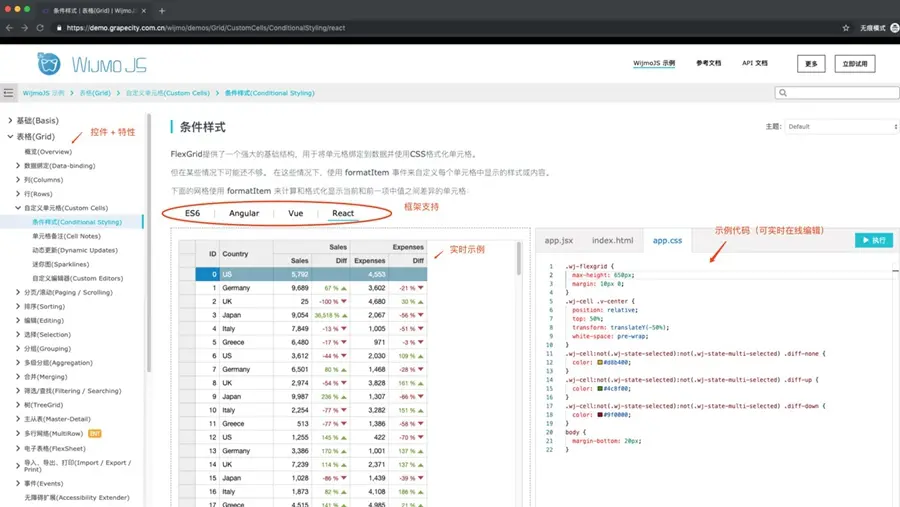The width and height of the screenshot is (900, 507).
Task: Click the browser back arrow
Action: click(x=9, y=28)
